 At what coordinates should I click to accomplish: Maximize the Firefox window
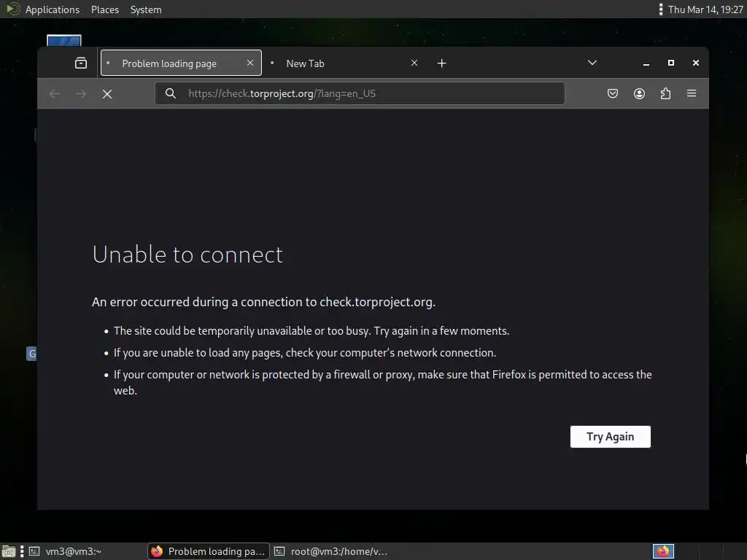[x=671, y=63]
